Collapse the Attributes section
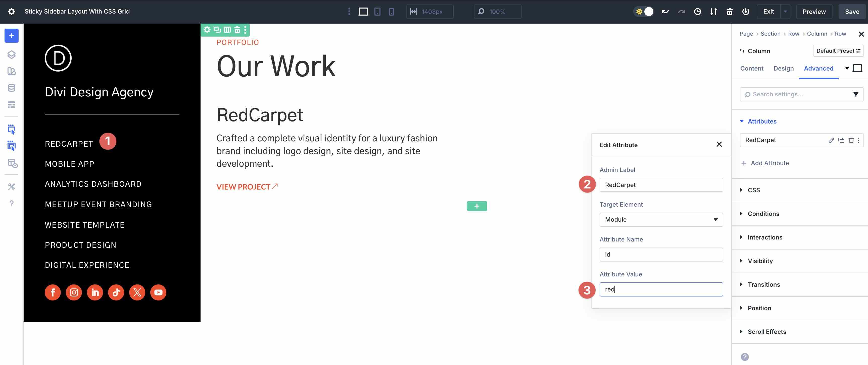 click(x=762, y=121)
